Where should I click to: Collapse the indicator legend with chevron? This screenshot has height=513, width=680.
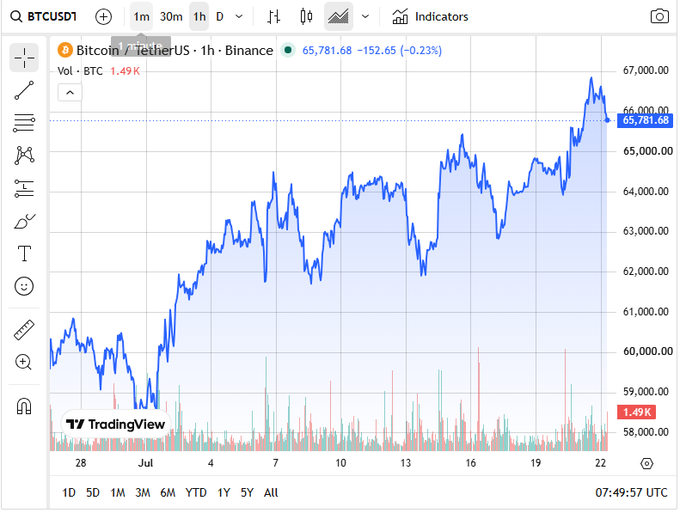(70, 92)
